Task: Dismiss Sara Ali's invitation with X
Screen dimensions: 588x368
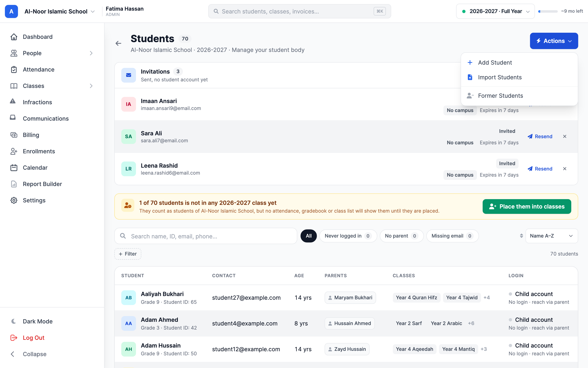Action: [565, 136]
